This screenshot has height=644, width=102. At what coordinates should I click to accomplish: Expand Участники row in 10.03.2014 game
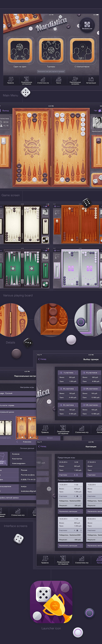(70, 530)
